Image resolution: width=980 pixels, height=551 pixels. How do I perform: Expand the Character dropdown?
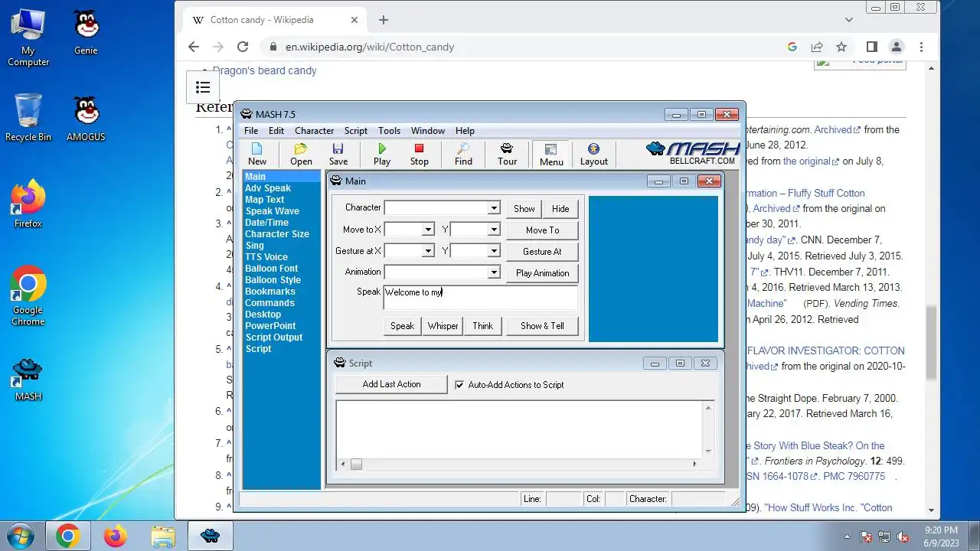tap(494, 208)
